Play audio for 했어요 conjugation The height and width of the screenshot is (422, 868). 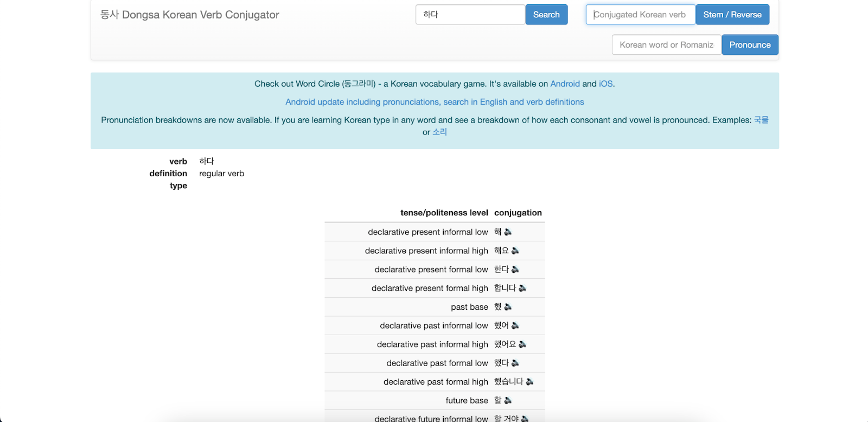tap(522, 344)
